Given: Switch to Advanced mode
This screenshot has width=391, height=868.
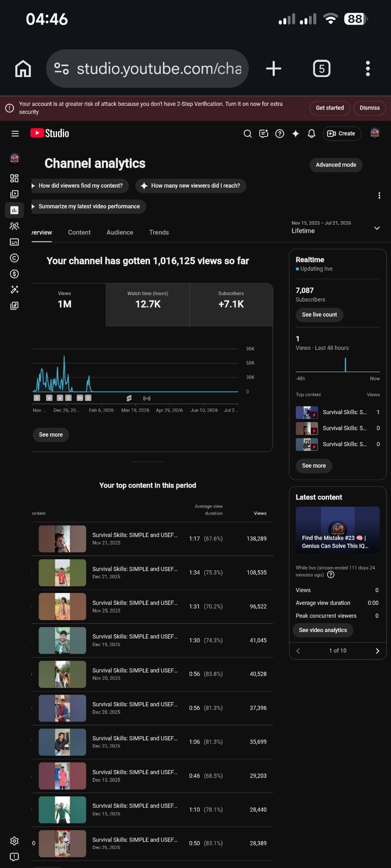Looking at the screenshot, I should (x=336, y=165).
